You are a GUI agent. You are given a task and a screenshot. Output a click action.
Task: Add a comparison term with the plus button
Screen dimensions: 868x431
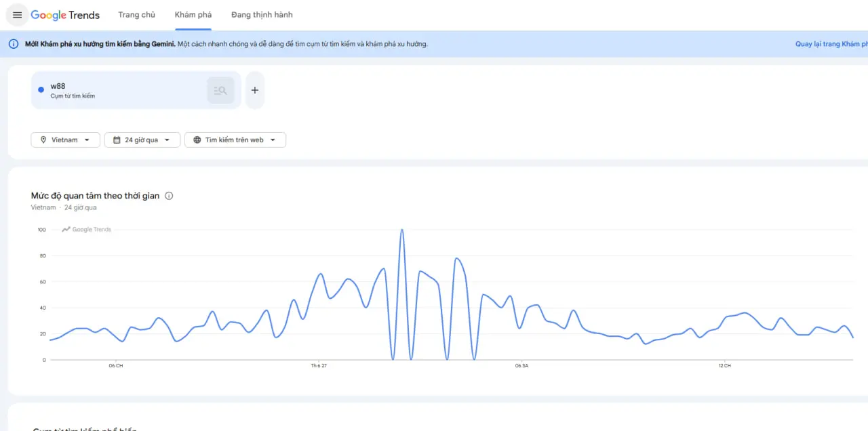(x=255, y=90)
